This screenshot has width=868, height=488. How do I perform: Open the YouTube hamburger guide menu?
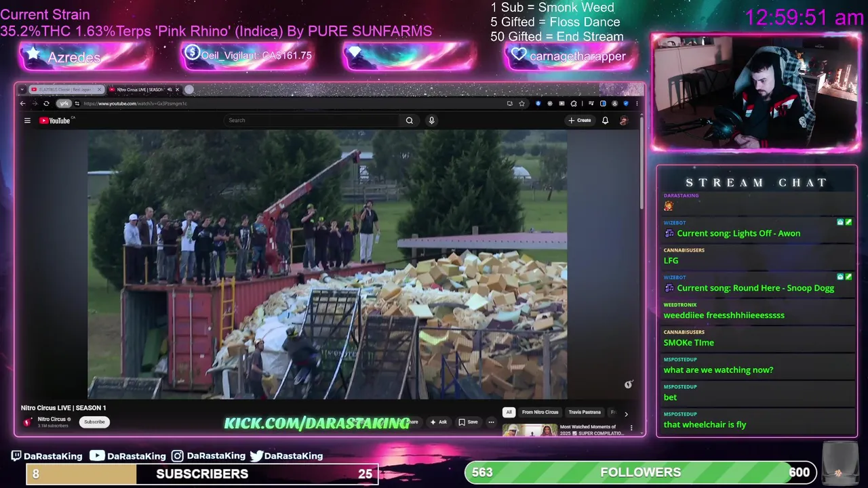point(27,121)
